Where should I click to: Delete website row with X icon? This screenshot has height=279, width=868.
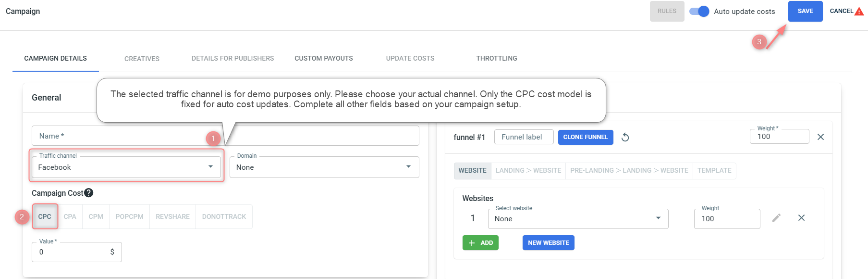click(801, 218)
